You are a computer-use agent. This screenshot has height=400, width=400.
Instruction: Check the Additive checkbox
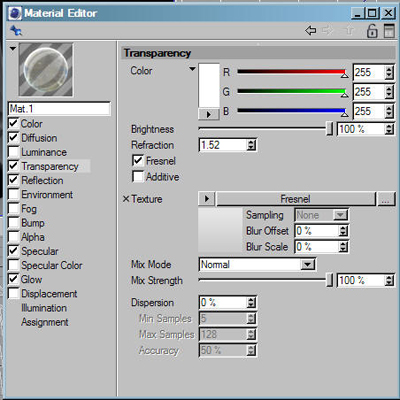tap(138, 176)
